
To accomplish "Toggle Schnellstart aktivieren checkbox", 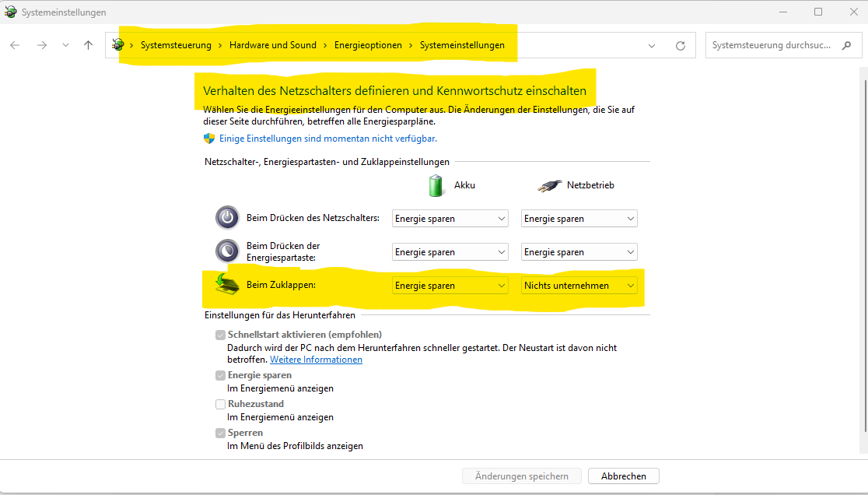I will (220, 335).
